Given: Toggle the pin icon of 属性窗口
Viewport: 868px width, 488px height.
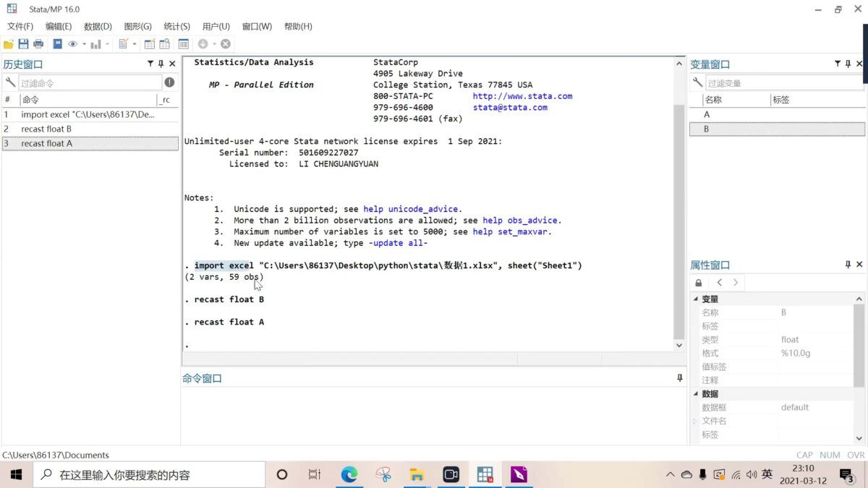Looking at the screenshot, I should click(x=848, y=265).
